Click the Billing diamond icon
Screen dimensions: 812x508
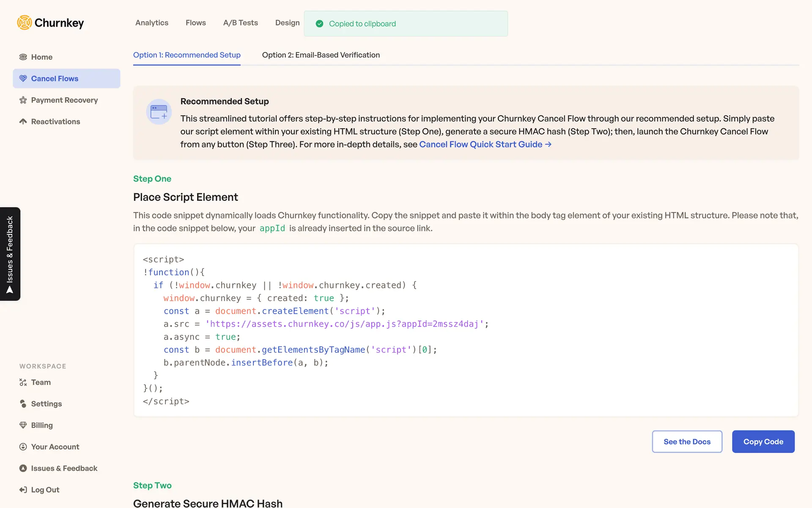tap(23, 425)
